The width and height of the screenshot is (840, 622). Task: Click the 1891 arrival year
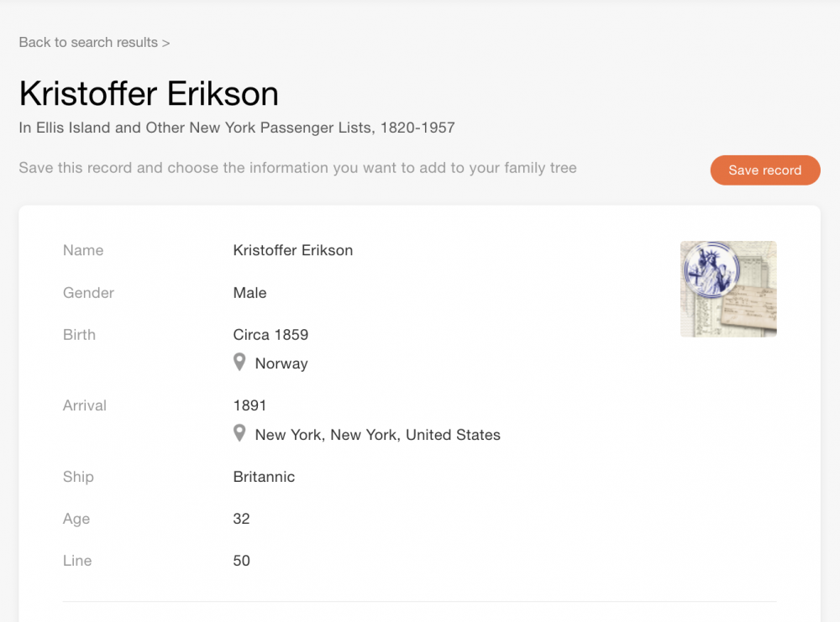tap(249, 405)
